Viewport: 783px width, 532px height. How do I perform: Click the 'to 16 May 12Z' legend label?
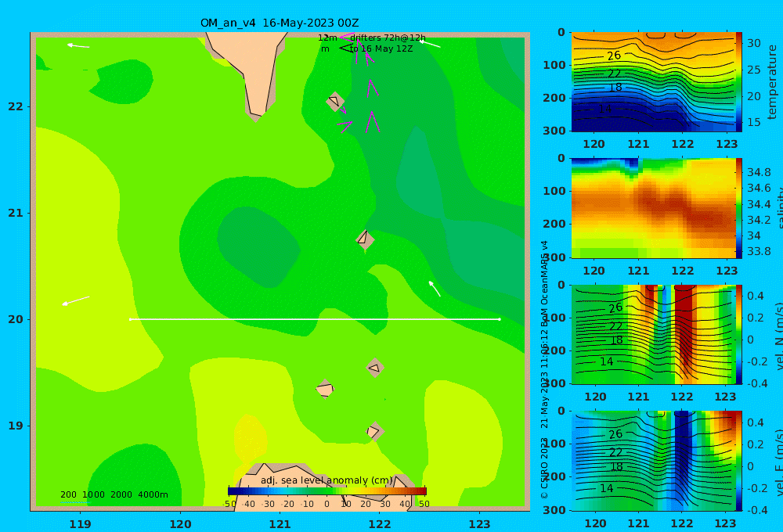pyautogui.click(x=381, y=49)
